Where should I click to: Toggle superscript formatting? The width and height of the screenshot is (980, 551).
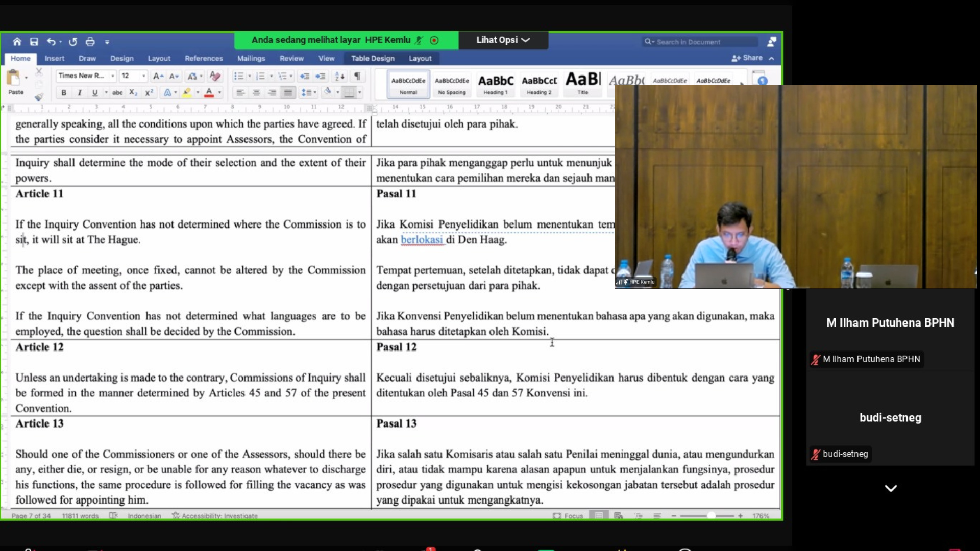click(x=149, y=92)
